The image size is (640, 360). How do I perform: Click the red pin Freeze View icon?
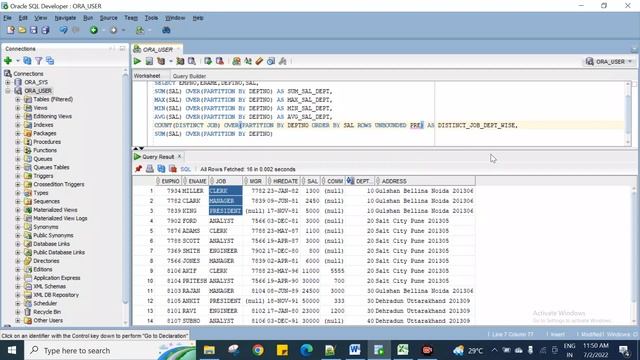coord(138,169)
